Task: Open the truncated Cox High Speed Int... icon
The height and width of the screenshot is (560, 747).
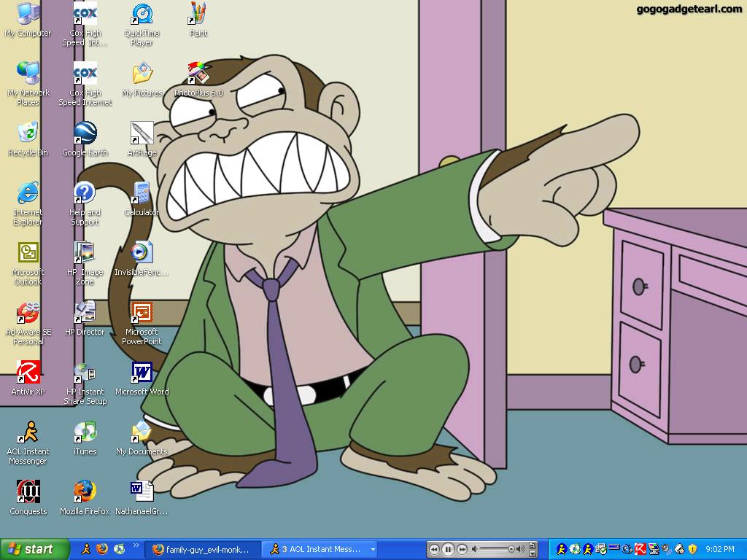Action: (85, 25)
